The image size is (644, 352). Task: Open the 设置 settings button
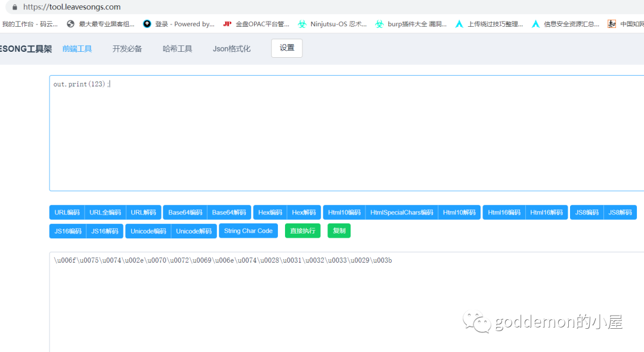point(287,48)
